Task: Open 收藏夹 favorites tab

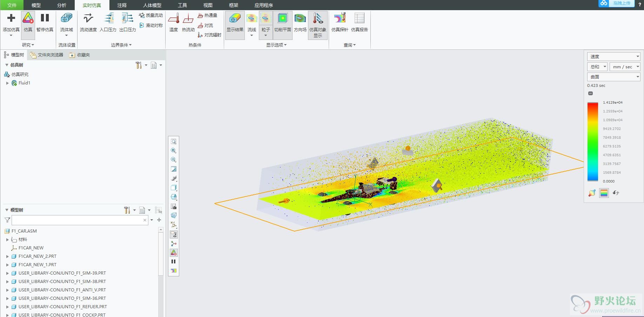Action: pos(80,55)
